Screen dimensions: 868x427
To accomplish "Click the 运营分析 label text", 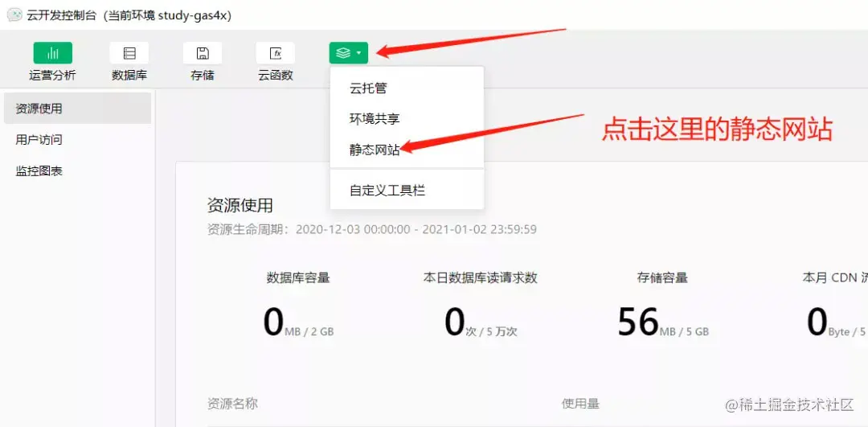I will [x=52, y=76].
